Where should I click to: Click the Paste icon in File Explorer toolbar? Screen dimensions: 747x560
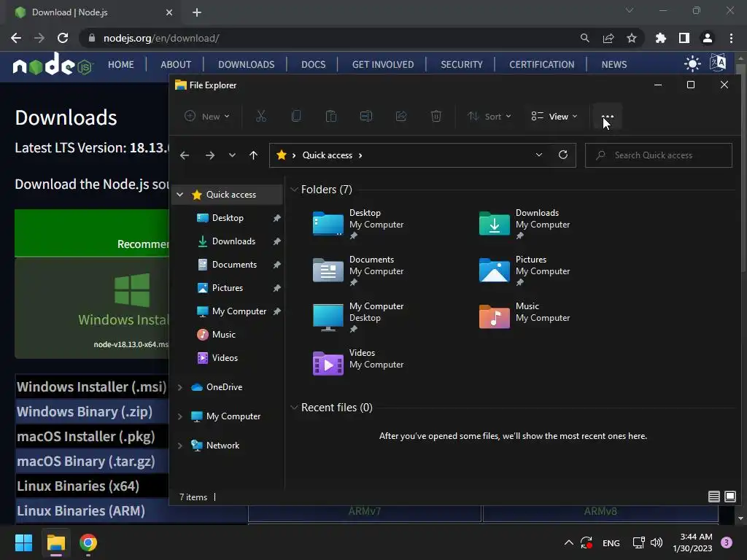coord(331,116)
